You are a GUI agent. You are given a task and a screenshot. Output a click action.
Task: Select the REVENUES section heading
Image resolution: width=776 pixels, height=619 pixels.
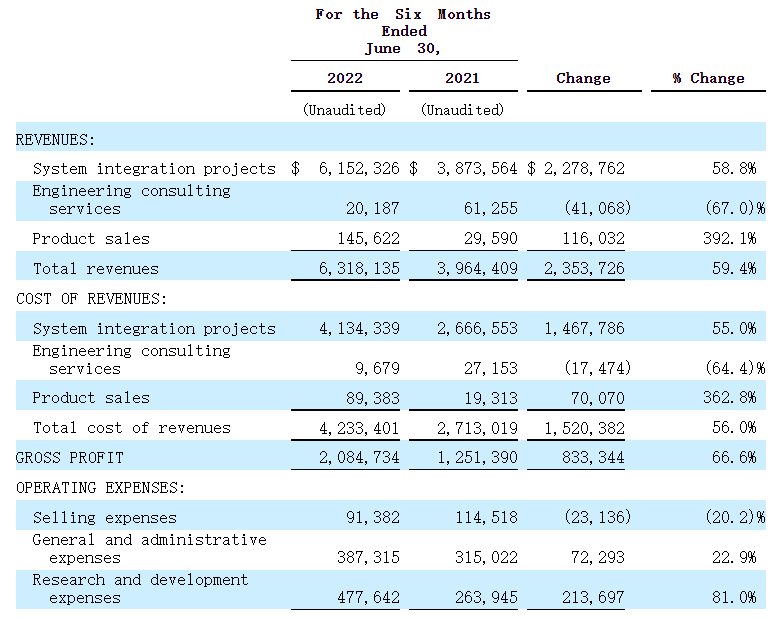[55, 139]
